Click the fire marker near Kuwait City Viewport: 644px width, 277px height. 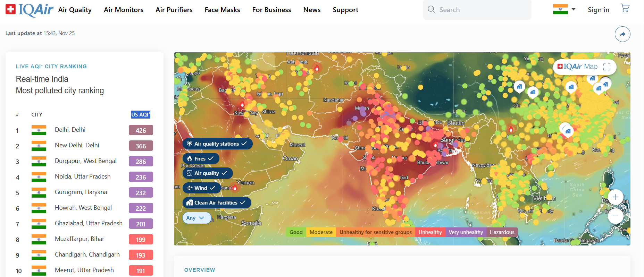[242, 104]
